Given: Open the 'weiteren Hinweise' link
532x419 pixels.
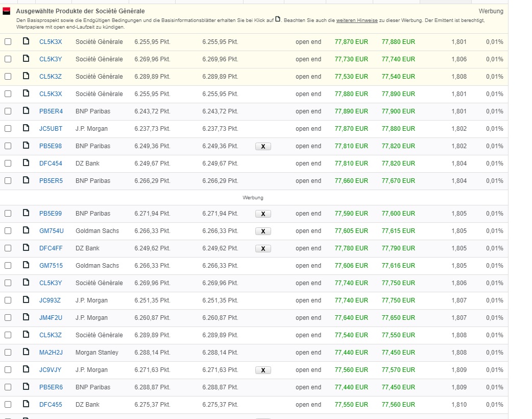Looking at the screenshot, I should click(357, 20).
